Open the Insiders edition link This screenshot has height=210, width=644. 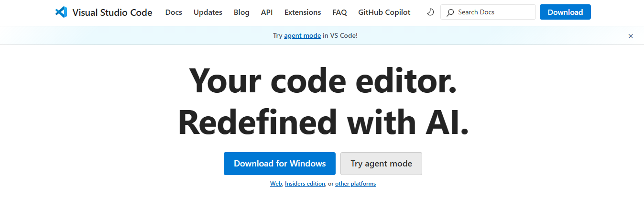[305, 184]
